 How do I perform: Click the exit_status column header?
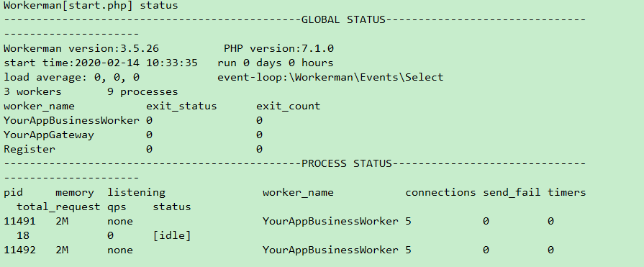pyautogui.click(x=181, y=106)
